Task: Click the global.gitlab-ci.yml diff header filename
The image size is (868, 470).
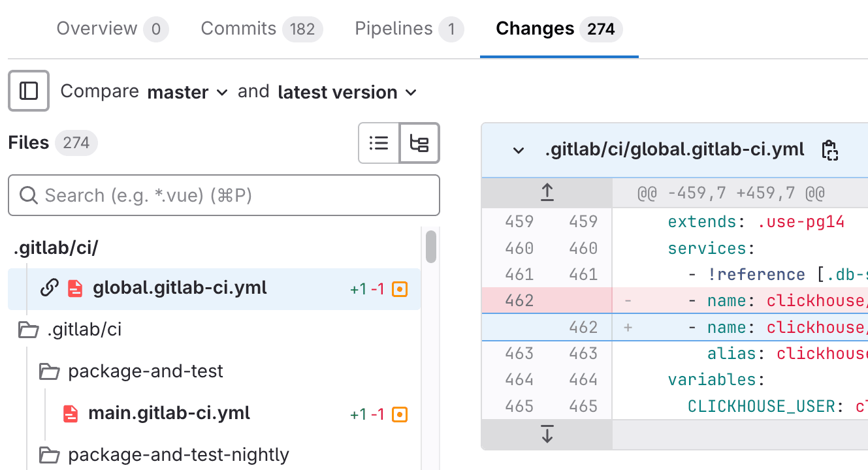Action: click(674, 149)
